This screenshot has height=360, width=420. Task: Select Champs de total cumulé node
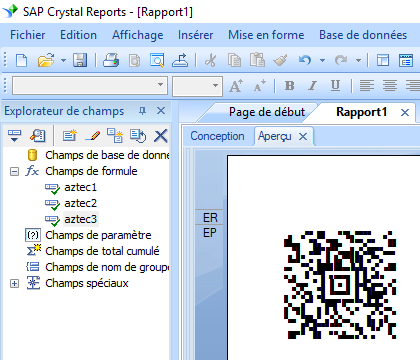click(x=102, y=251)
